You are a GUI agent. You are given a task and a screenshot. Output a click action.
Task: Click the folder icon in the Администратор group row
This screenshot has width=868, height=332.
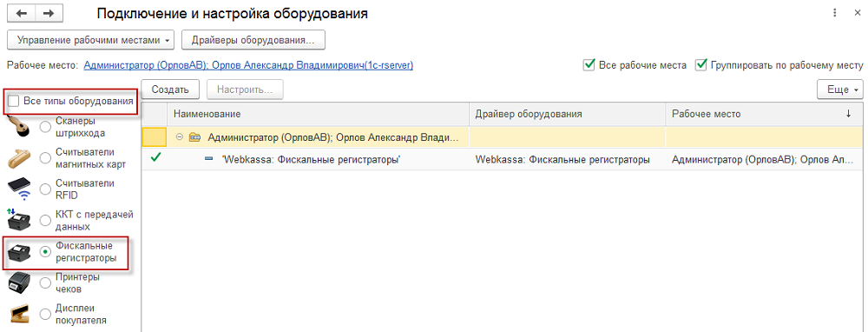(194, 137)
